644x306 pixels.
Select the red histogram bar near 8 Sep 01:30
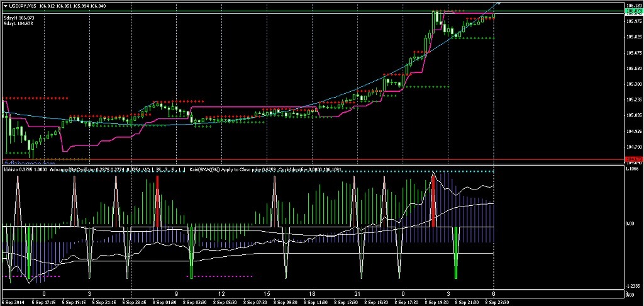click(157, 201)
